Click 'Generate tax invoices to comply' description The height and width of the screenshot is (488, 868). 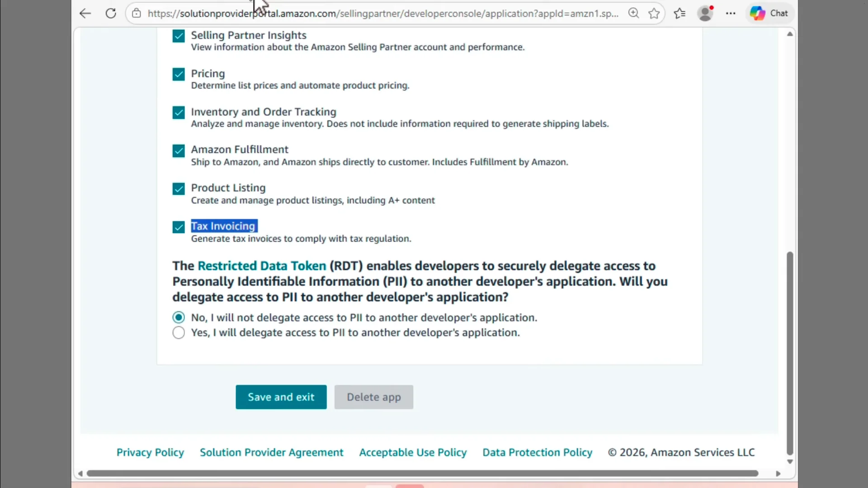point(301,239)
